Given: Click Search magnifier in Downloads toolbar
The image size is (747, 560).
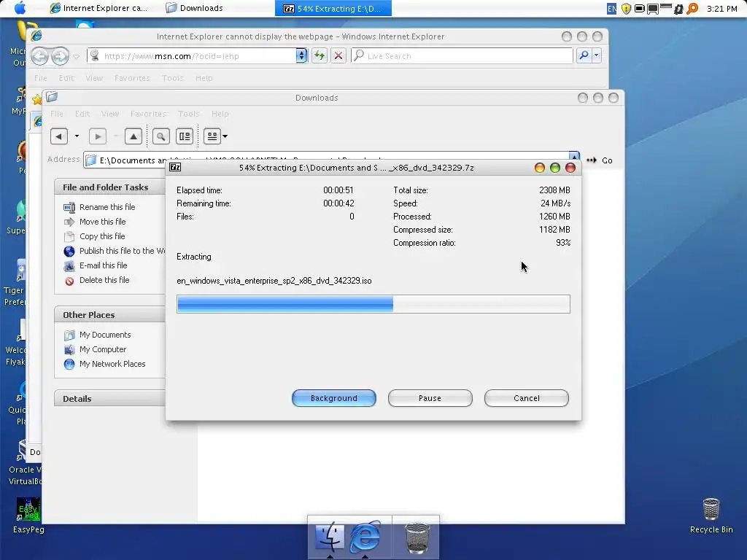Looking at the screenshot, I should pos(161,136).
